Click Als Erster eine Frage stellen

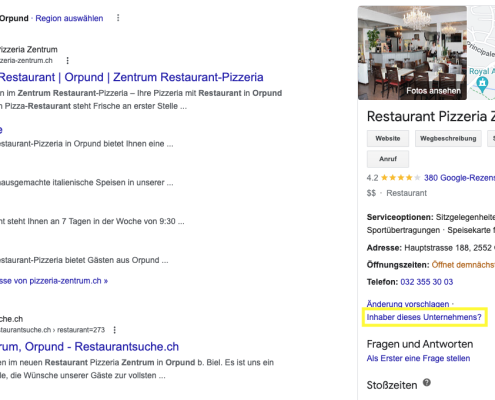tap(418, 358)
